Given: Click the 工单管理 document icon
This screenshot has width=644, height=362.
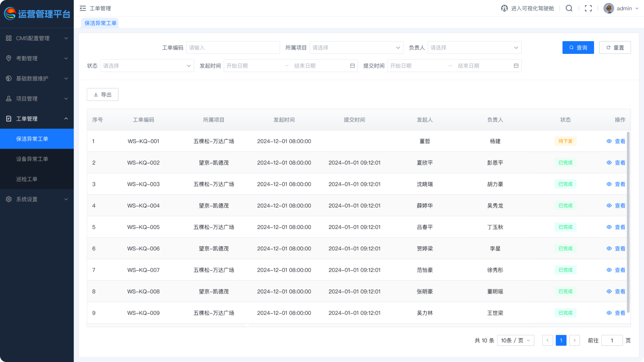Looking at the screenshot, I should (x=9, y=119).
